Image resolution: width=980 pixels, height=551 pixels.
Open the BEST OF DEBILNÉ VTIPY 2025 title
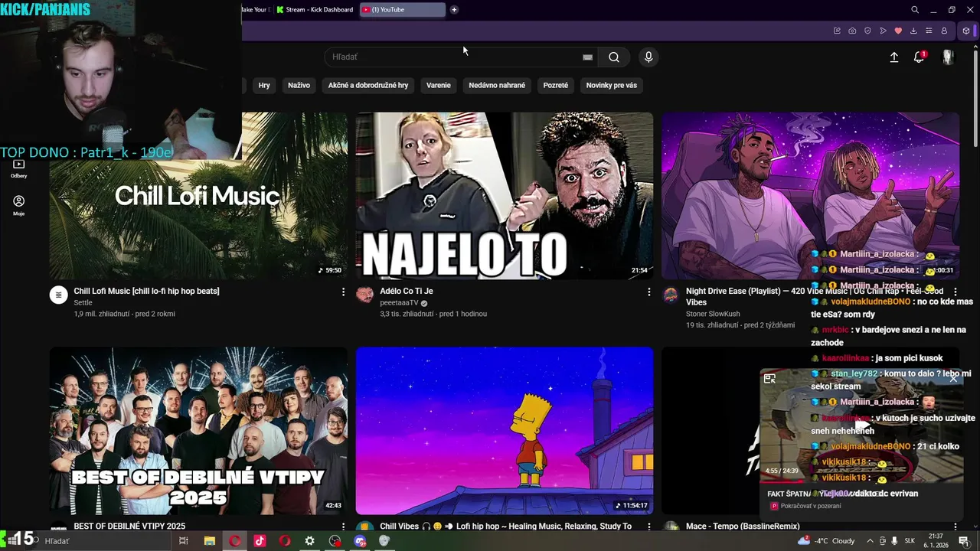129,526
